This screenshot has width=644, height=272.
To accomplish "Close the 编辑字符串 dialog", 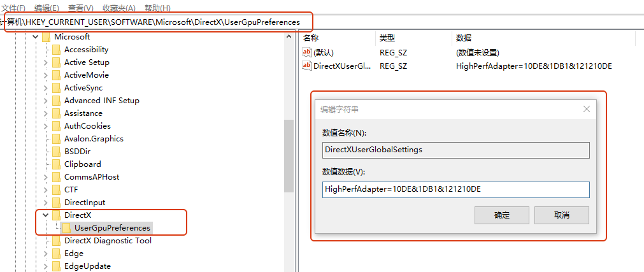I will click(587, 109).
